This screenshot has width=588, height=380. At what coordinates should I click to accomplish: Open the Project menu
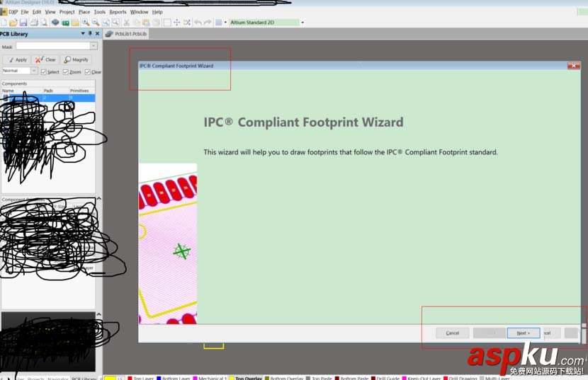coord(67,12)
